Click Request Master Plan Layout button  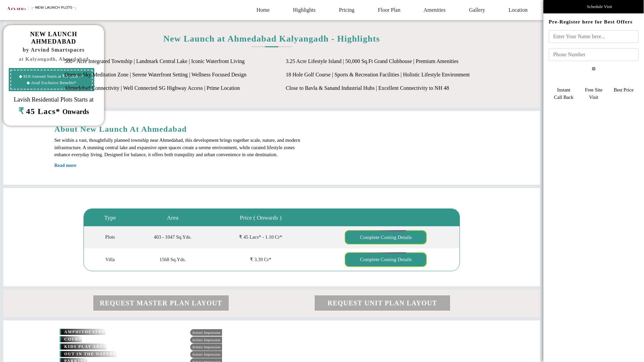coord(161,303)
